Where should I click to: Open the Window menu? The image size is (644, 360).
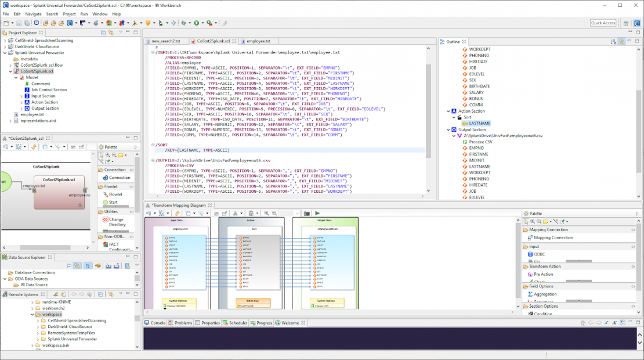(100, 14)
